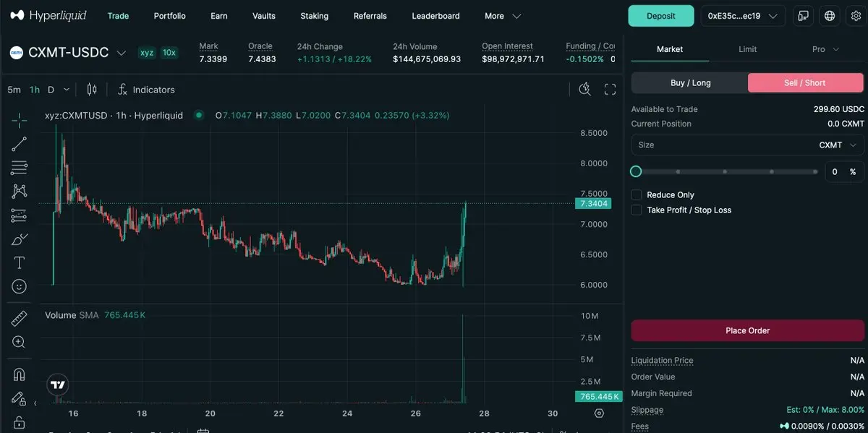
Task: Click the Size input field
Action: pos(748,145)
